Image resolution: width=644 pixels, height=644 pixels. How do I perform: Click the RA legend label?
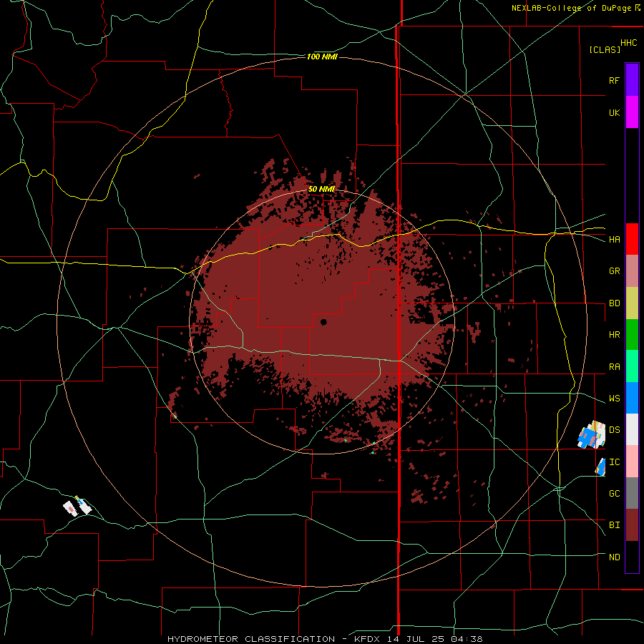614,367
